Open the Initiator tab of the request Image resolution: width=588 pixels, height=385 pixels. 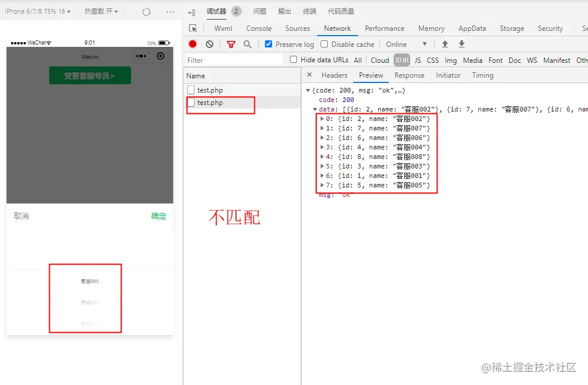[448, 75]
